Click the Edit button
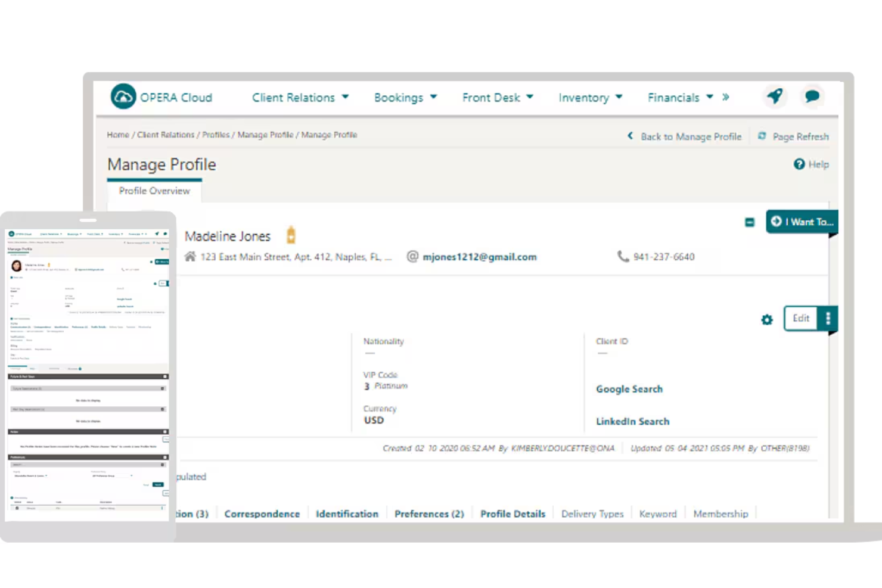 [800, 318]
